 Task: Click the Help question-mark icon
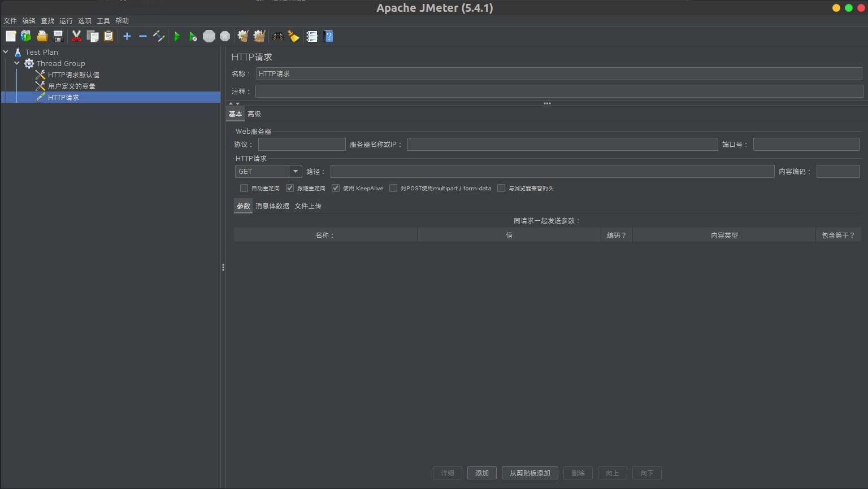click(328, 36)
